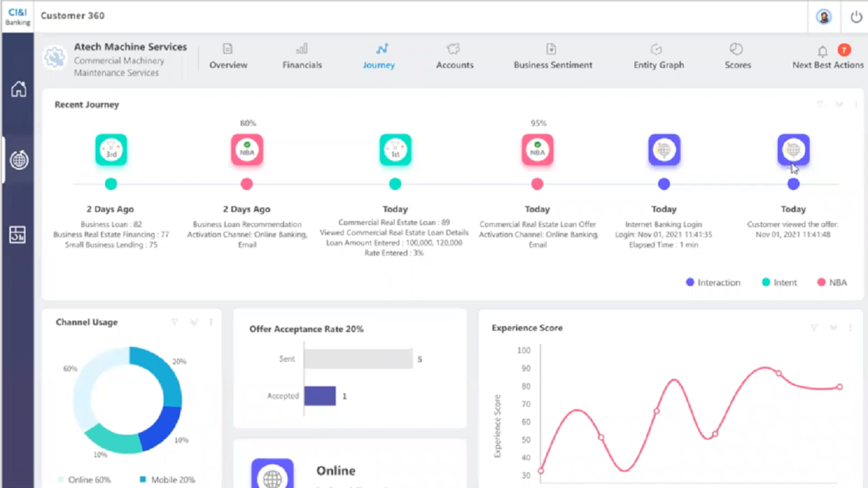
Task: Select the 80% NBA journey icon
Action: point(247,150)
